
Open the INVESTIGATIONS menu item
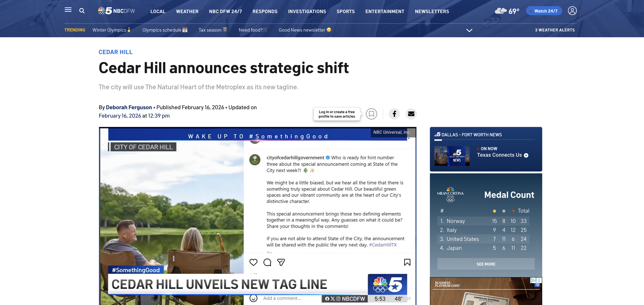click(x=307, y=11)
